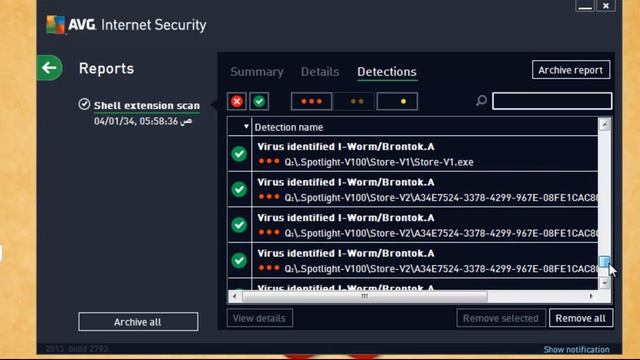Toggle the green check resolved detections filter
Viewport: 640px width, 360px height.
[259, 101]
